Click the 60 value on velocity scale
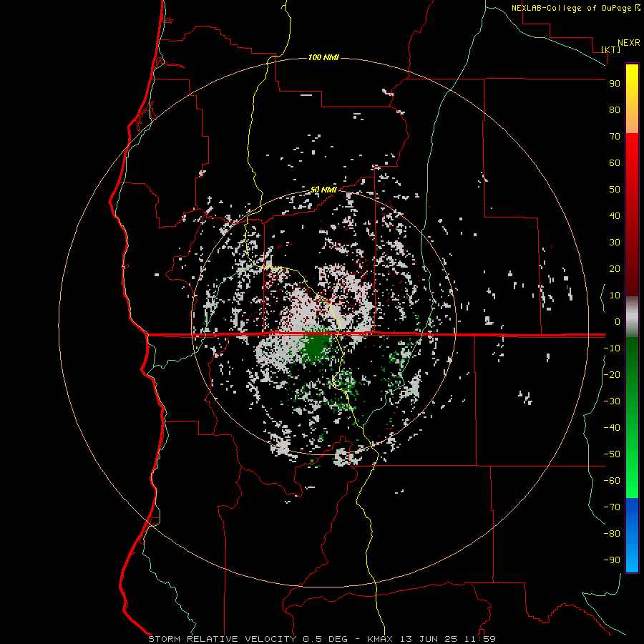 pyautogui.click(x=615, y=163)
